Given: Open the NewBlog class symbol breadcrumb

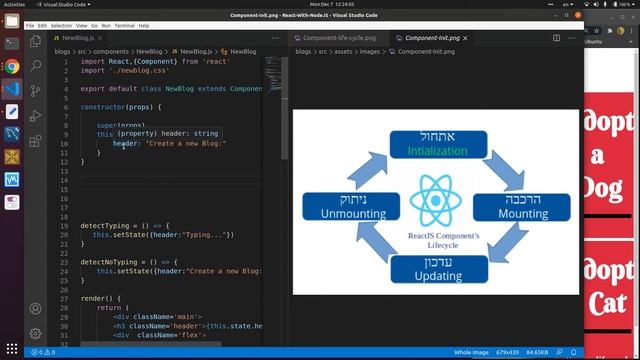Looking at the screenshot, I should (x=239, y=52).
